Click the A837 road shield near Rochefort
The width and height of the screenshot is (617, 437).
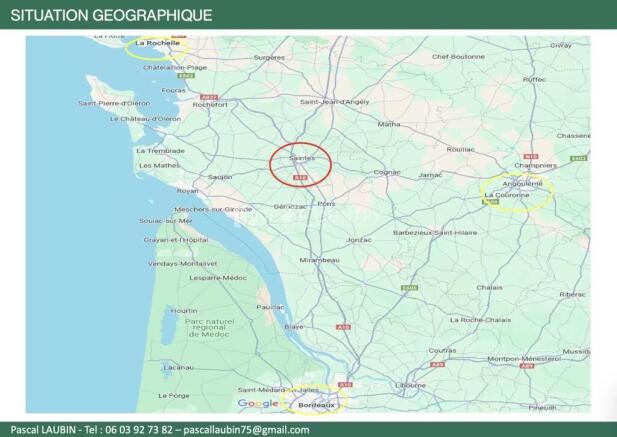[x=209, y=98]
